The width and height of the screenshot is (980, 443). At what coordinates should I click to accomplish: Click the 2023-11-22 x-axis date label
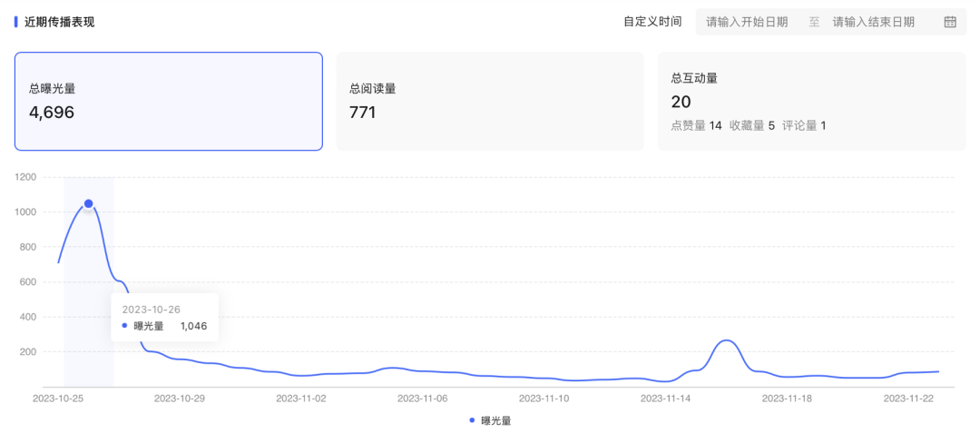pos(909,398)
